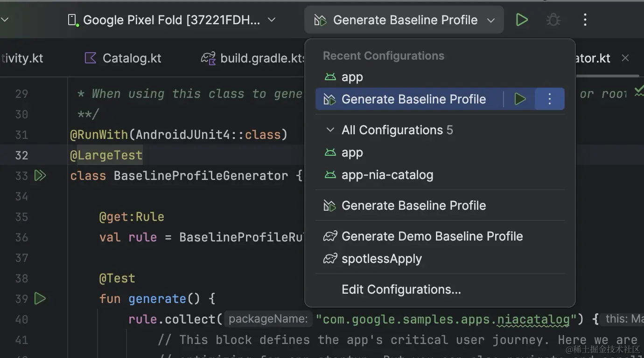Click the @Test annotation on line 38
Screen dimensions: 644x358
tap(117, 278)
